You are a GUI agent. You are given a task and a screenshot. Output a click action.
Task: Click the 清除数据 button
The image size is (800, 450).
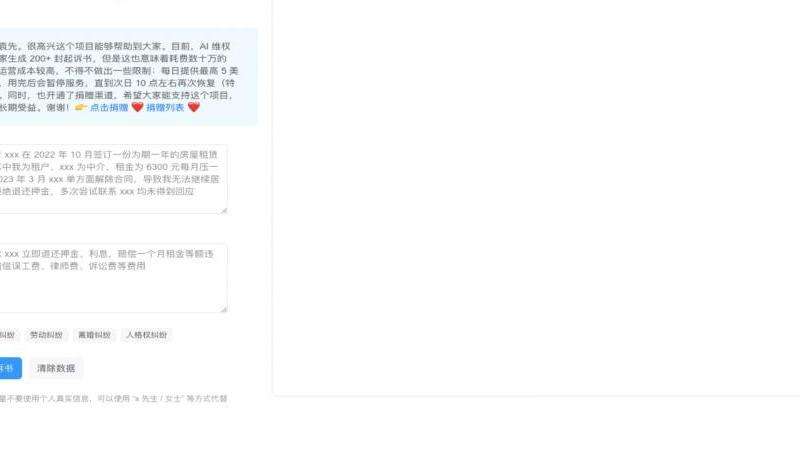pos(56,368)
